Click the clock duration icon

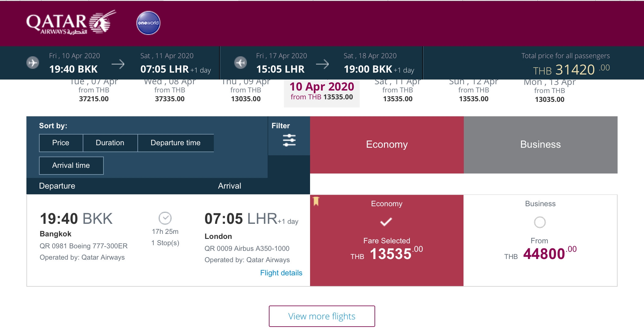coord(165,218)
